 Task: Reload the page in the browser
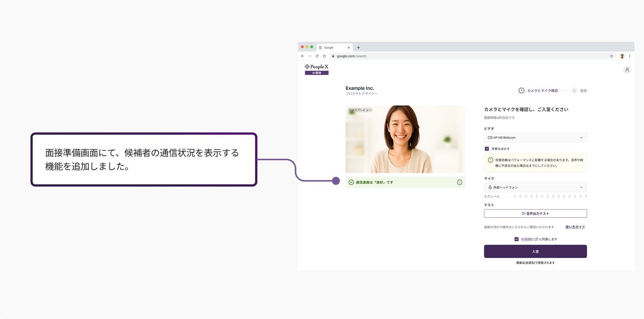[317, 56]
